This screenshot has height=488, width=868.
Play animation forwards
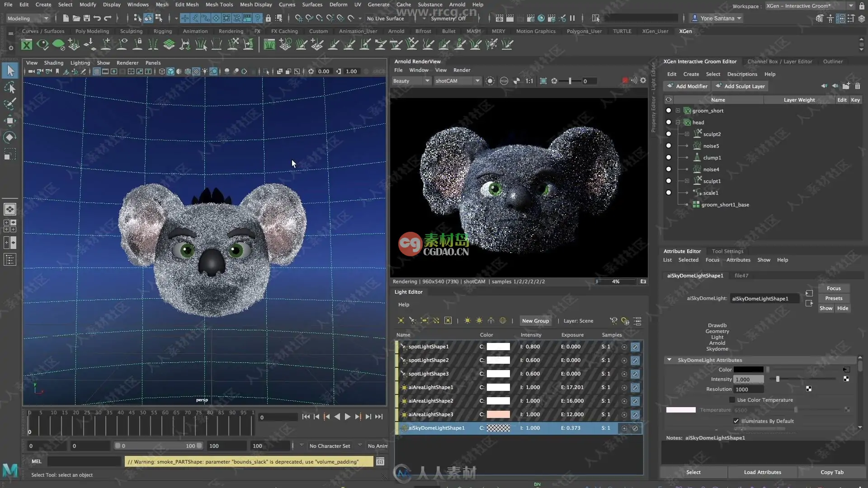(x=348, y=417)
